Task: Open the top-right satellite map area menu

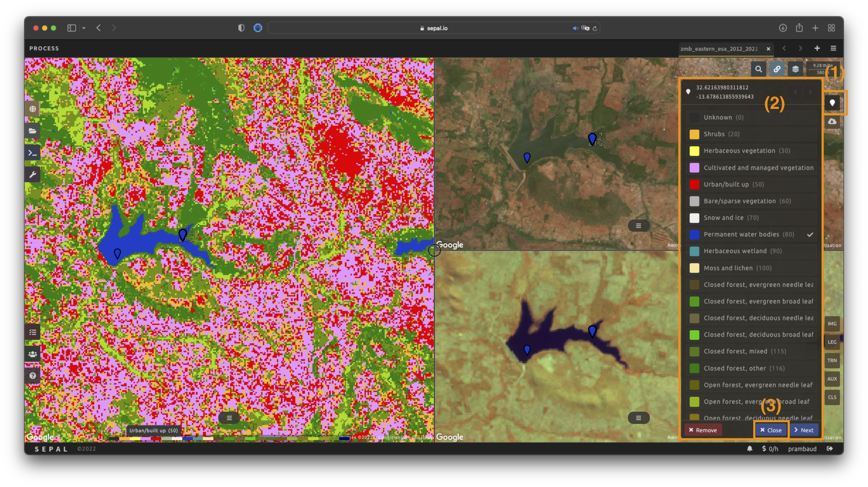Action: coord(638,226)
